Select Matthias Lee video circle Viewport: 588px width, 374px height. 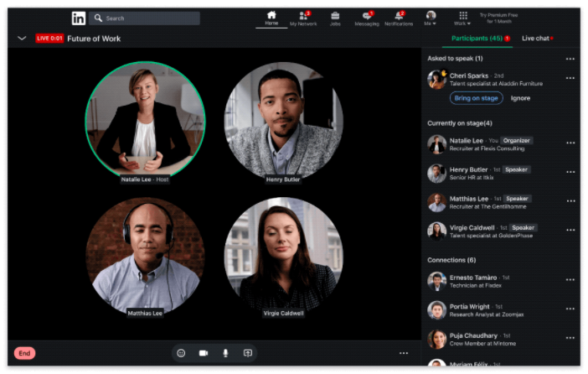(146, 256)
